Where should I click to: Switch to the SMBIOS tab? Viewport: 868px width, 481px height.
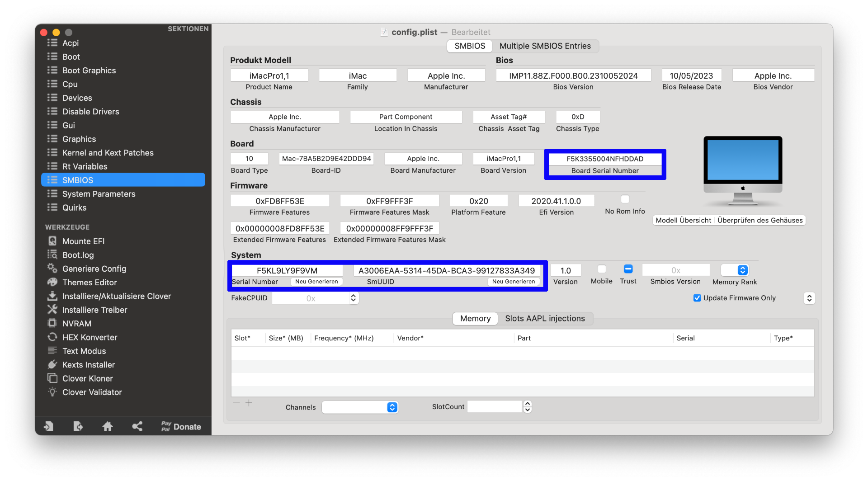(x=470, y=46)
